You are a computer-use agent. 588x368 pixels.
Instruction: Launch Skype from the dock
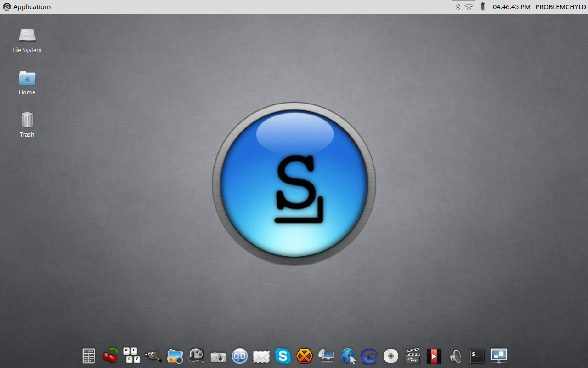point(283,356)
